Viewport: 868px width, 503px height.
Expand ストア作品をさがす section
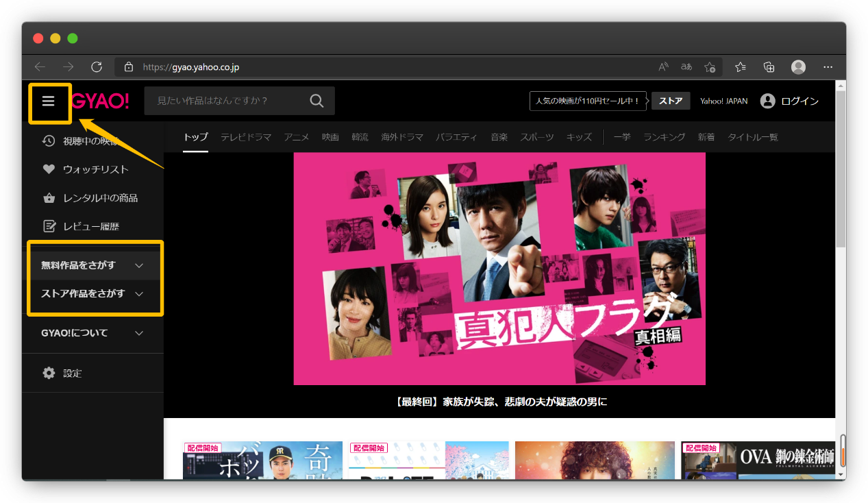[x=92, y=293]
